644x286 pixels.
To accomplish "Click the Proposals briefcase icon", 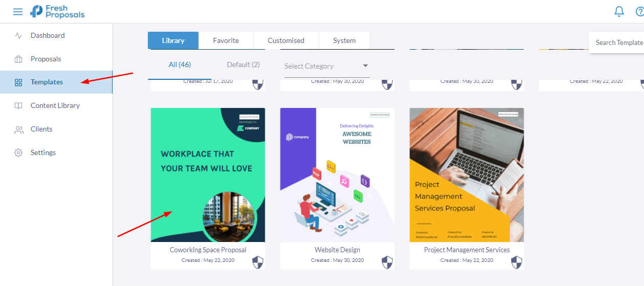I will (x=18, y=59).
